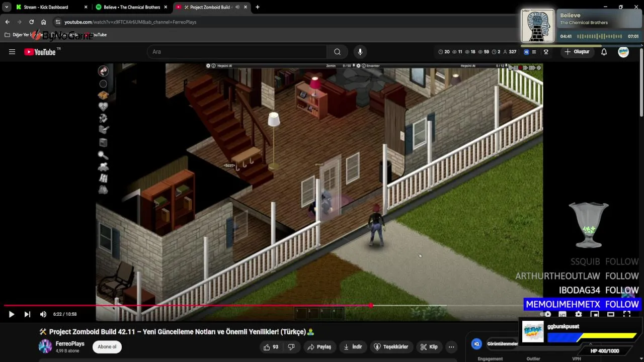Mute the Project Zomboid tab audio icon
This screenshot has width=644, height=362.
point(237,7)
